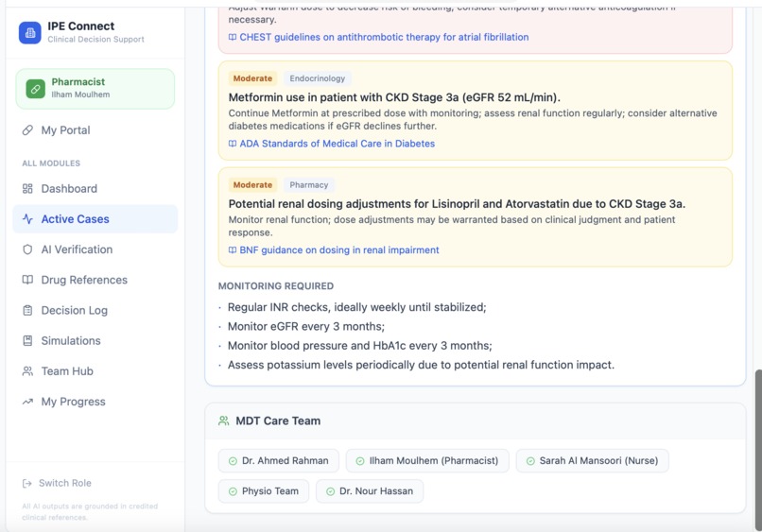This screenshot has width=762, height=532.
Task: Click the MDT Care Team people icon
Action: pos(223,420)
